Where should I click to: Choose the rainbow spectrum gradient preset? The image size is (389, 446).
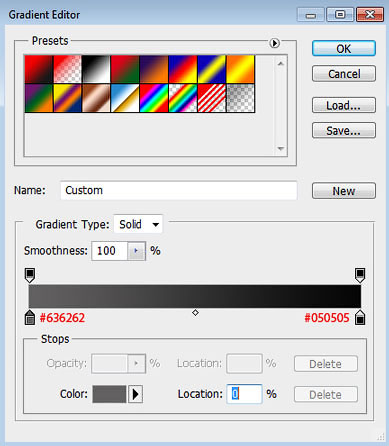154,98
